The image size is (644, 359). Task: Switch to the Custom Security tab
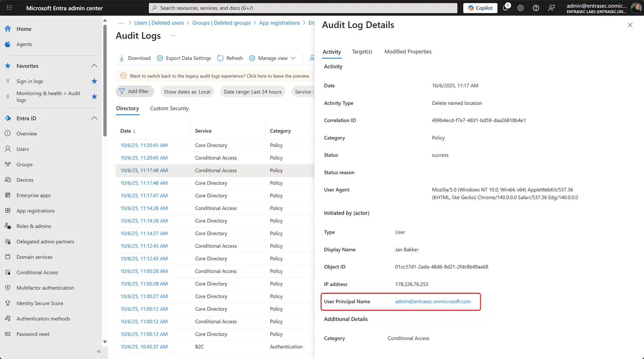[169, 108]
